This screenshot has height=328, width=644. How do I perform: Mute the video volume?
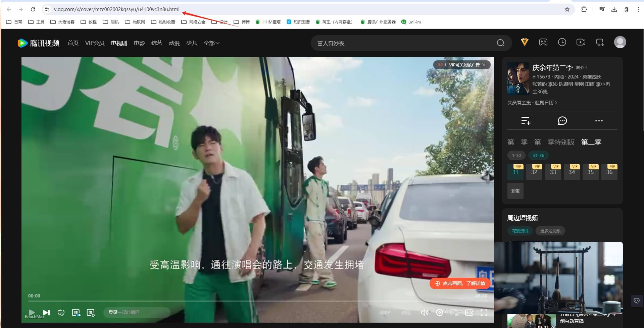coord(425,313)
